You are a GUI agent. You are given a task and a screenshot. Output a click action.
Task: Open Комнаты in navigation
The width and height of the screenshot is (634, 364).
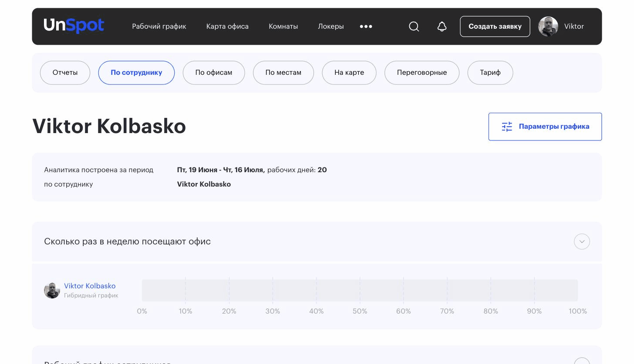click(x=283, y=27)
